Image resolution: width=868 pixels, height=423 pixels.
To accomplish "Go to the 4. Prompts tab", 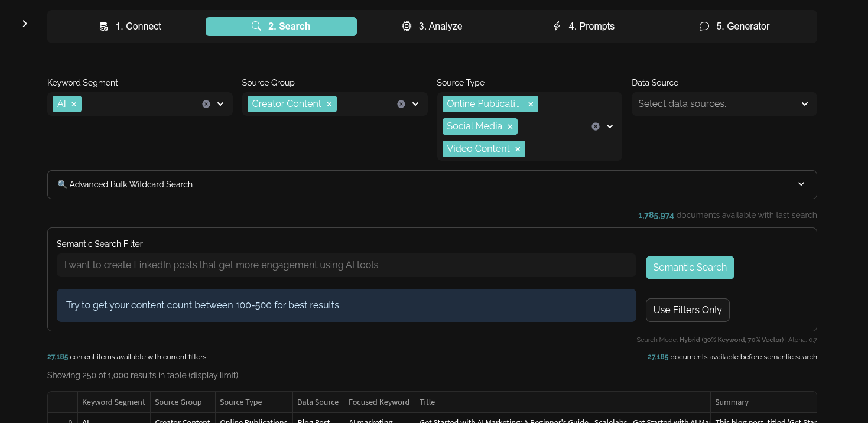I will pyautogui.click(x=583, y=27).
